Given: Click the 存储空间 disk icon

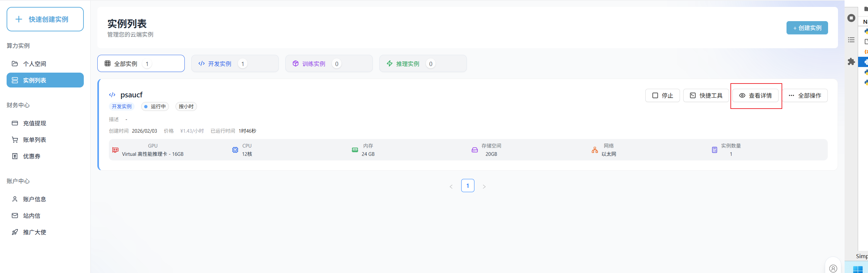Looking at the screenshot, I should (475, 150).
